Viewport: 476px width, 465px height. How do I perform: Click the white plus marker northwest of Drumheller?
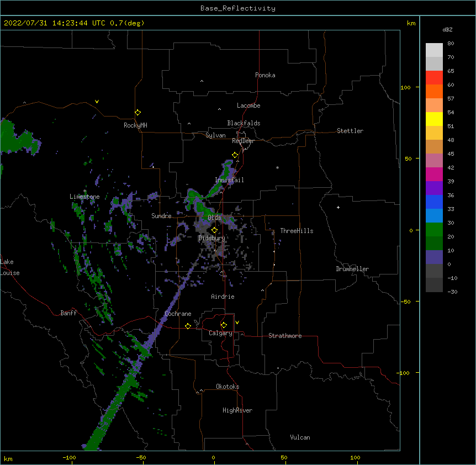(x=338, y=207)
